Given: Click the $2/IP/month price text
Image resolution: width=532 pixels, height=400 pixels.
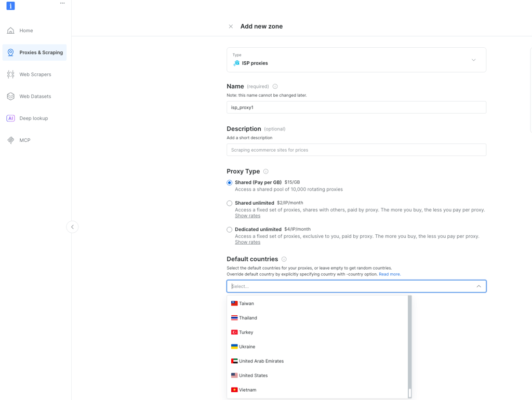Looking at the screenshot, I should (290, 203).
